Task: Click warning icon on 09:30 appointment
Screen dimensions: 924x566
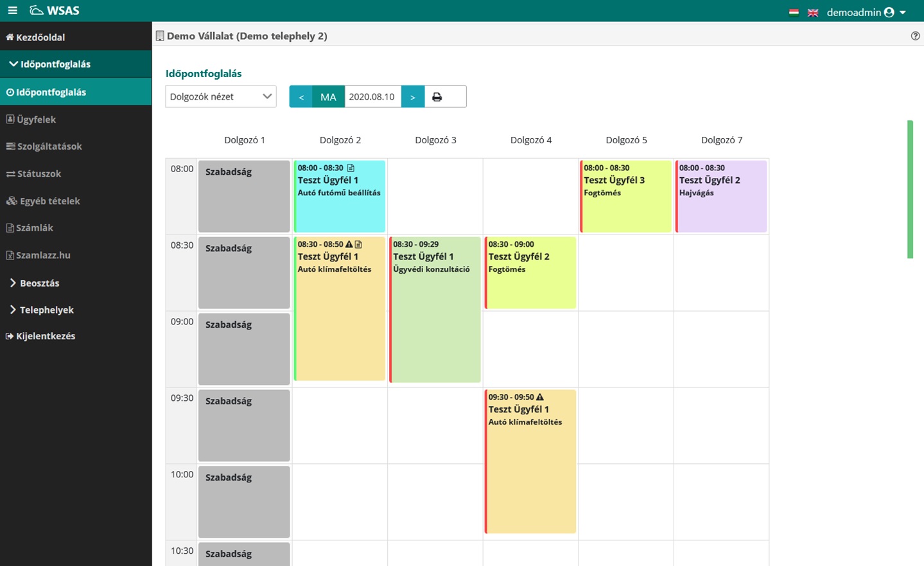Action: coord(540,397)
